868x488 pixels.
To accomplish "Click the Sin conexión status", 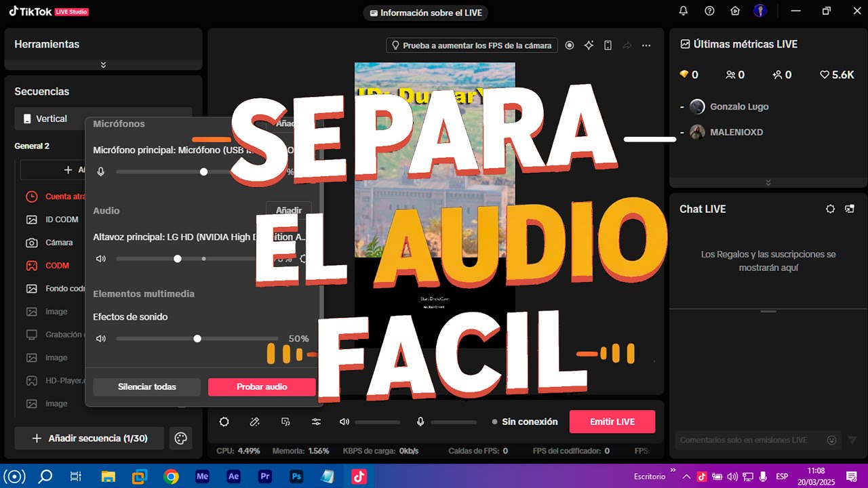I will (525, 422).
